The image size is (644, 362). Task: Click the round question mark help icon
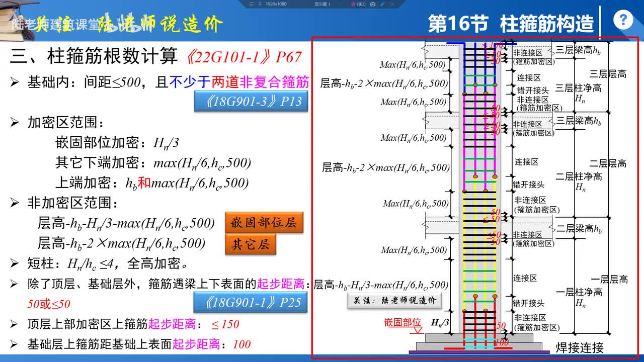coord(623,20)
